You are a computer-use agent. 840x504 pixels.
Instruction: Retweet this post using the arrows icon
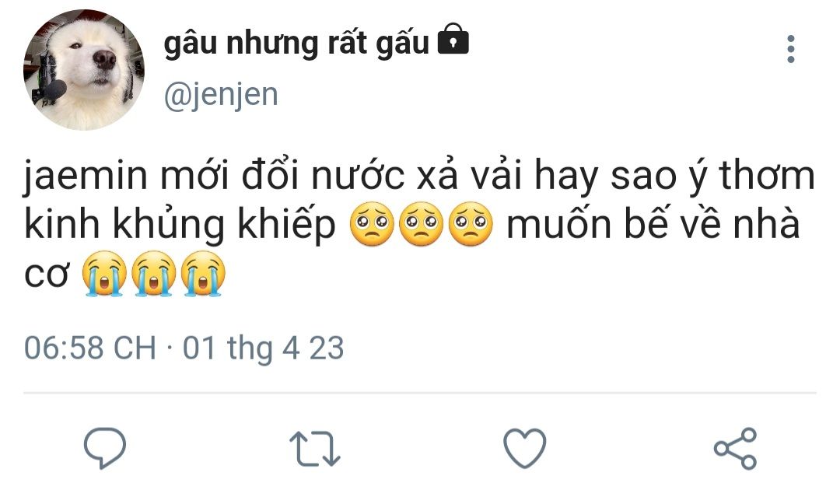tap(314, 450)
